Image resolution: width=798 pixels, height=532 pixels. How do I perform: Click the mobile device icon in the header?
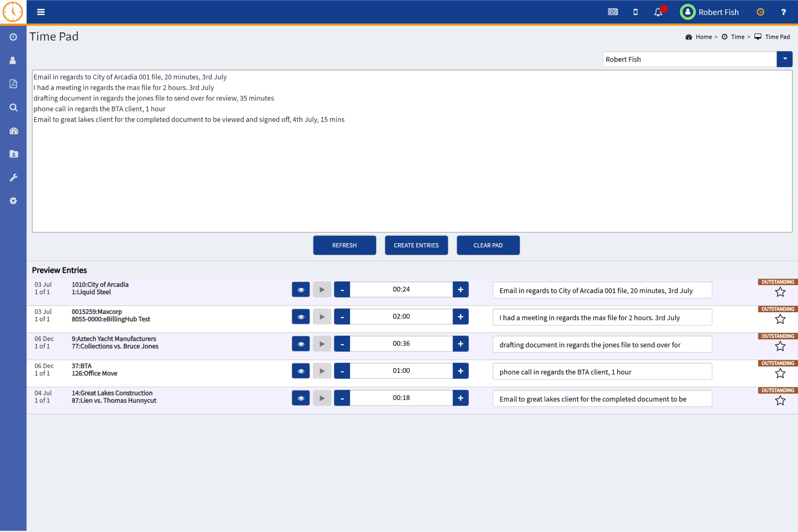click(x=635, y=12)
